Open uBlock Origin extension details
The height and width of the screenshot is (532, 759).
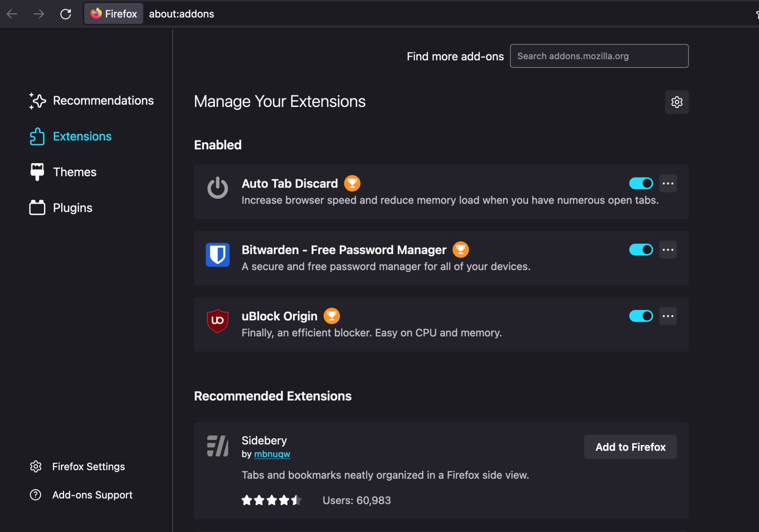tap(280, 316)
